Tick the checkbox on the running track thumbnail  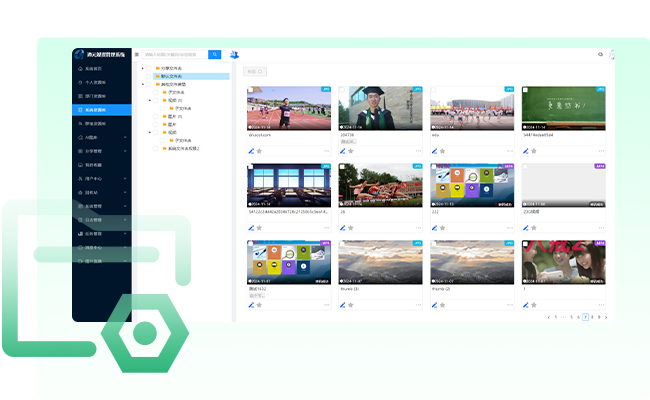click(251, 91)
